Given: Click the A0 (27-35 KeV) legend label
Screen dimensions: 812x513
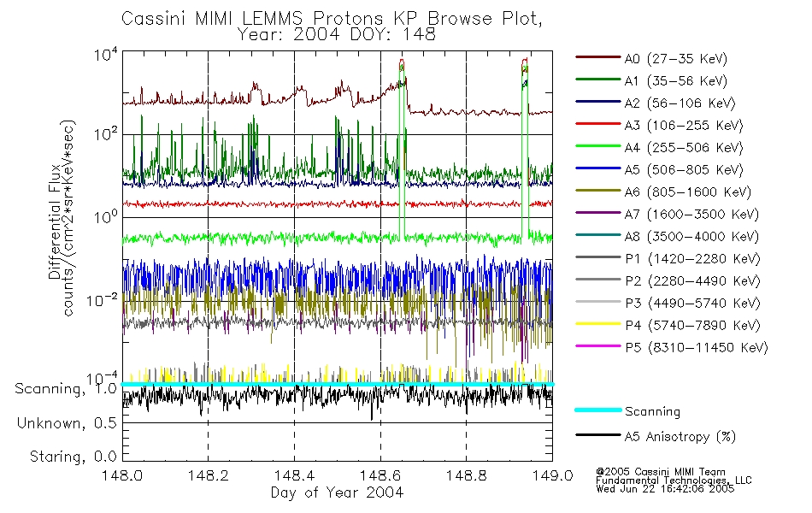Looking at the screenshot, I should (x=676, y=58).
